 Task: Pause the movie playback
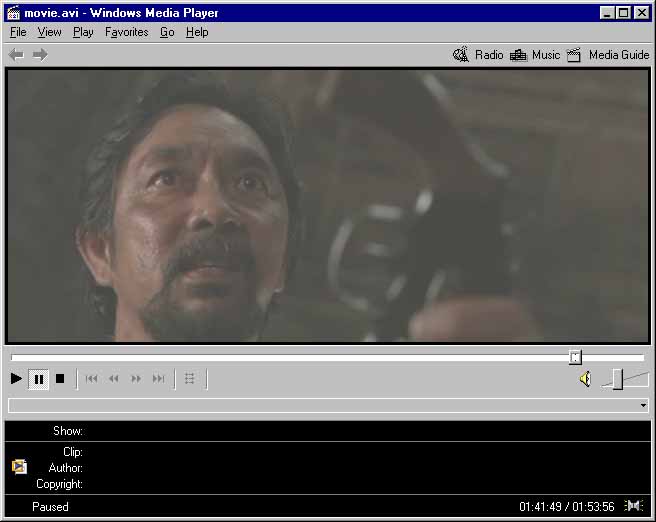coord(39,379)
